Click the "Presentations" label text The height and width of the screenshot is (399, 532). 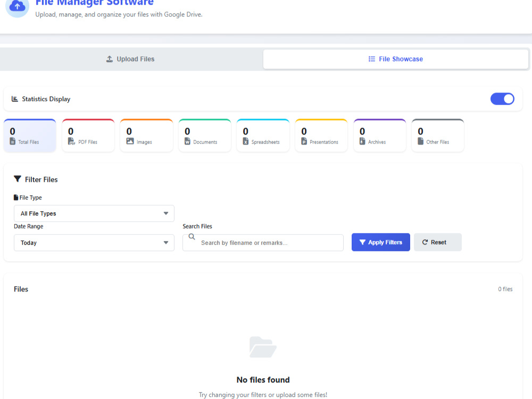tap(324, 142)
